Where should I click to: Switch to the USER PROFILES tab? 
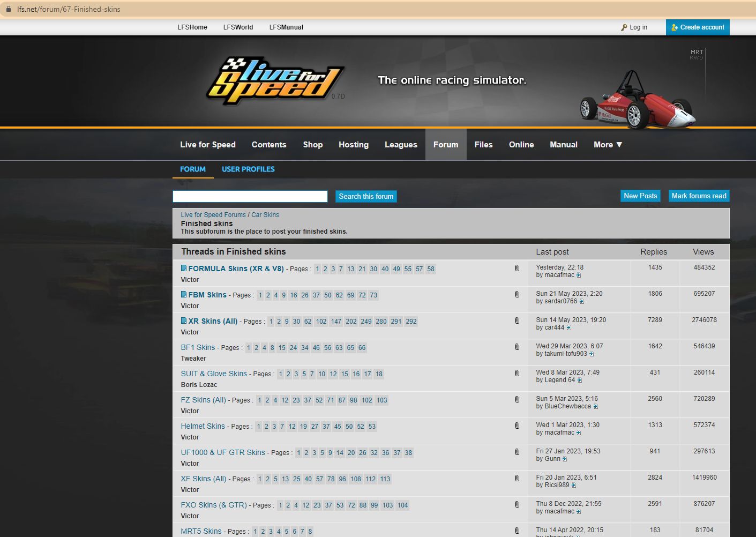(x=248, y=169)
